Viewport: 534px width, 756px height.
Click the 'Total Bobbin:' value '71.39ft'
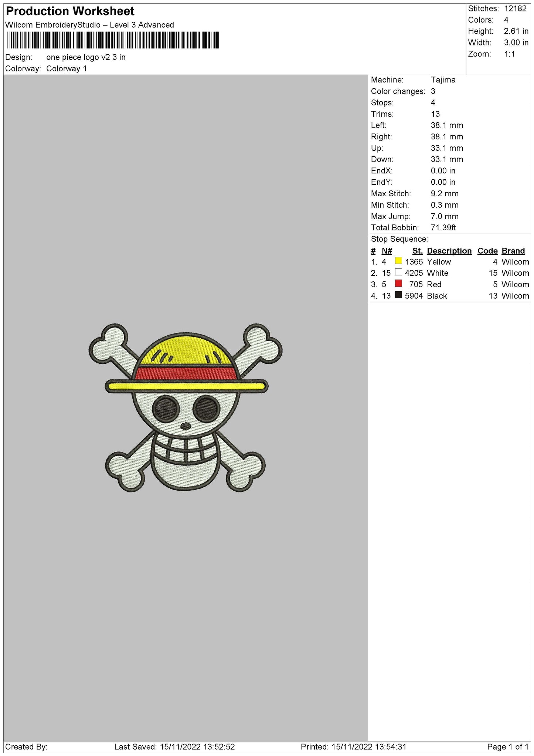click(x=443, y=228)
